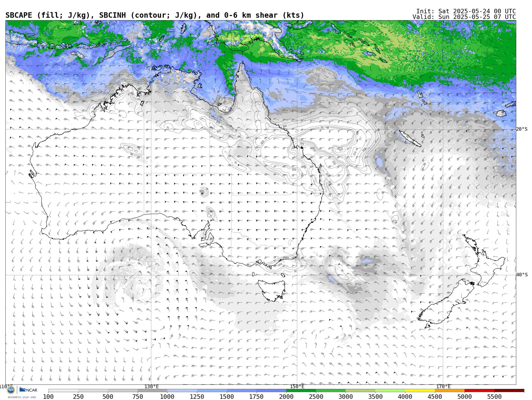
Task: Click the gray 250-500 colorbar swatch
Action: pyautogui.click(x=93, y=391)
